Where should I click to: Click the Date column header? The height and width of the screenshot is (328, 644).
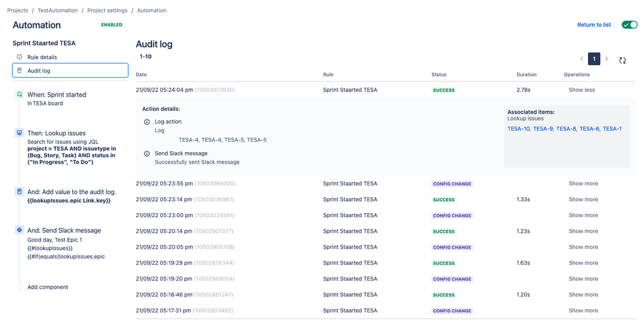pyautogui.click(x=141, y=75)
